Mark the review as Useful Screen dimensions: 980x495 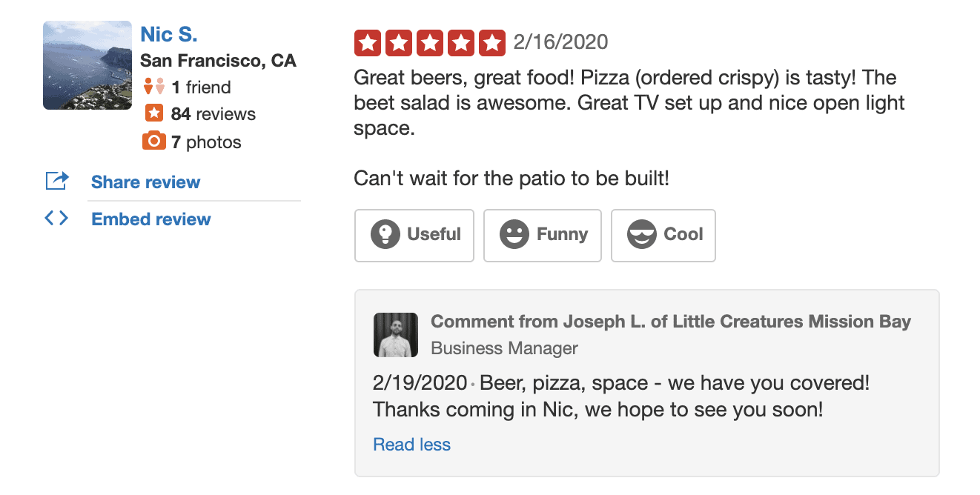(414, 235)
